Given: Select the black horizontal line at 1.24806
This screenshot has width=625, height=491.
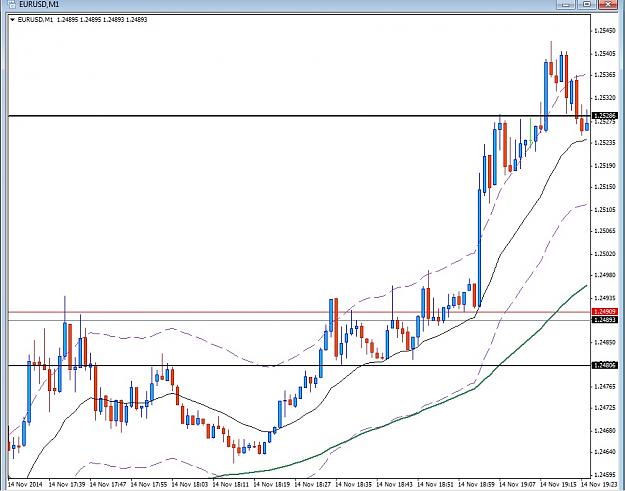Looking at the screenshot, I should tap(299, 365).
